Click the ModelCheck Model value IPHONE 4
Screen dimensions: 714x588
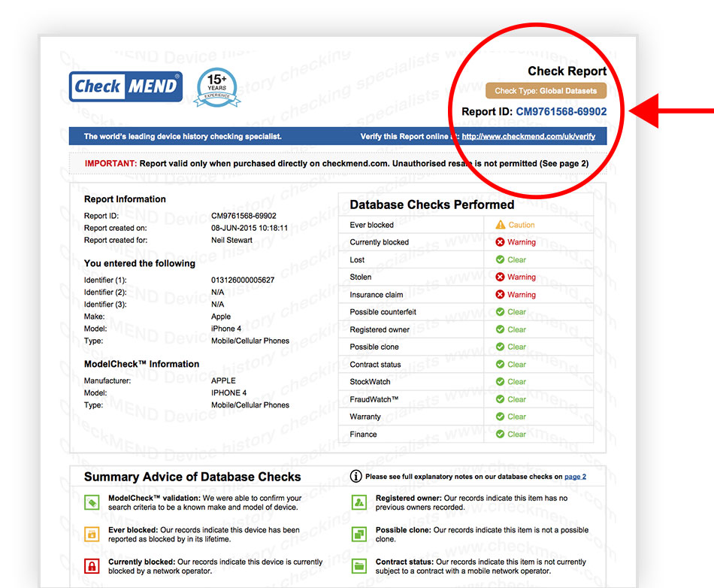[x=229, y=393]
